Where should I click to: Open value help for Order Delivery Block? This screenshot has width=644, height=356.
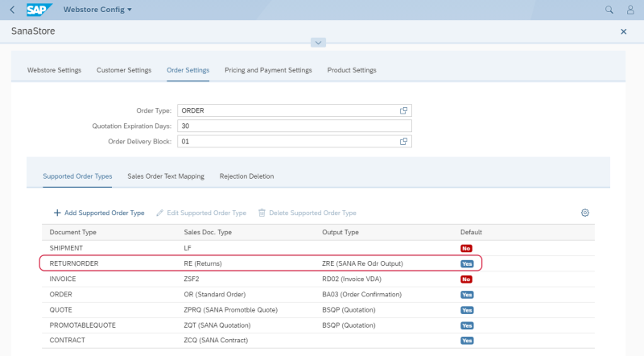click(x=405, y=142)
